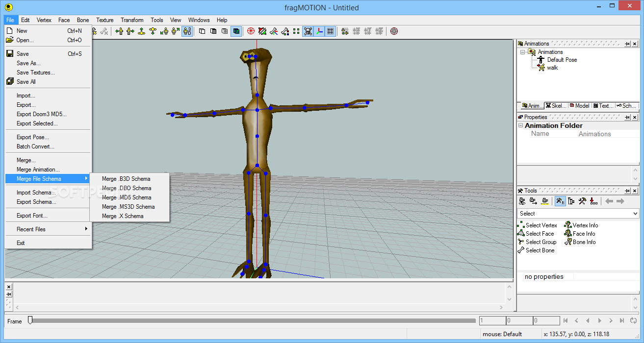The height and width of the screenshot is (343, 644).
Task: Open the Transform menu
Action: tap(132, 20)
